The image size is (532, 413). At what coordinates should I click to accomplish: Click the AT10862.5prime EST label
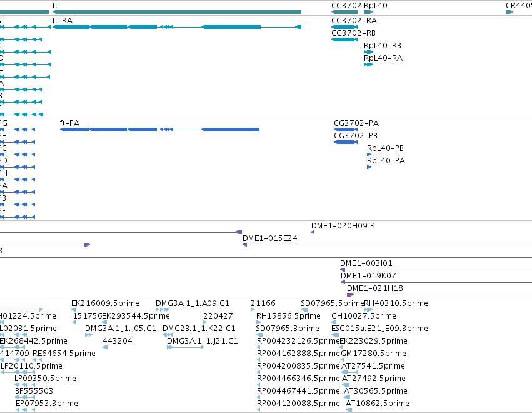pos(378,404)
